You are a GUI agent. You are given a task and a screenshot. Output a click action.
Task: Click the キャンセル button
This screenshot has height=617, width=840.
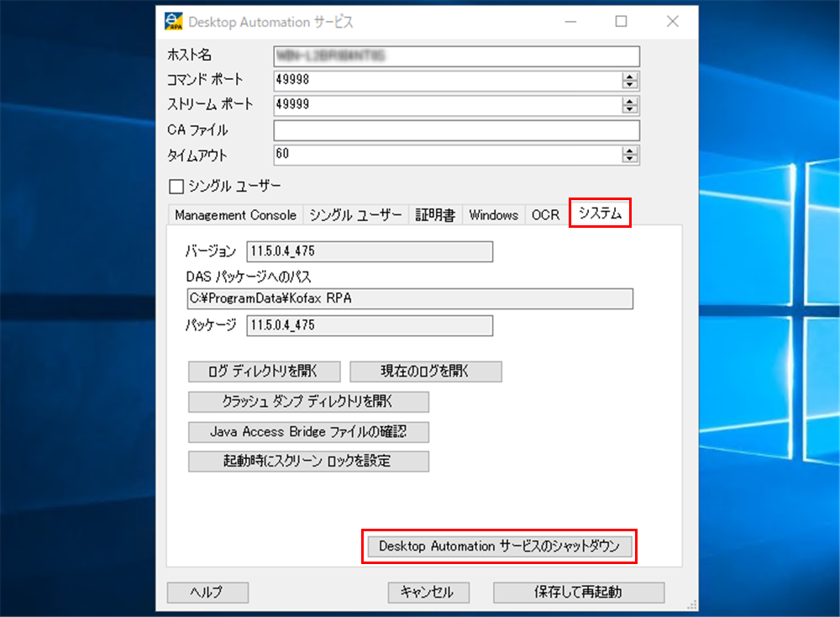(x=428, y=593)
